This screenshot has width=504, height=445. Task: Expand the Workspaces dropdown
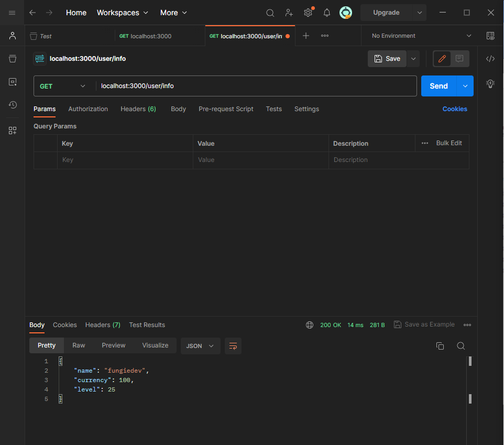tap(123, 13)
